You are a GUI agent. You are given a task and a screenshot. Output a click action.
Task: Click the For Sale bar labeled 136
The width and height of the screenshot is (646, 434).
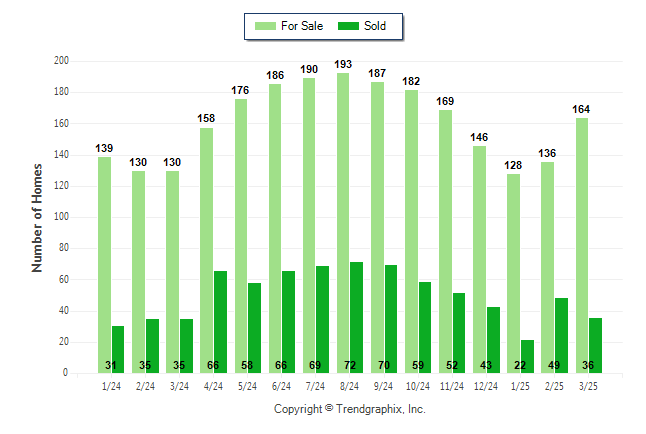point(548,267)
